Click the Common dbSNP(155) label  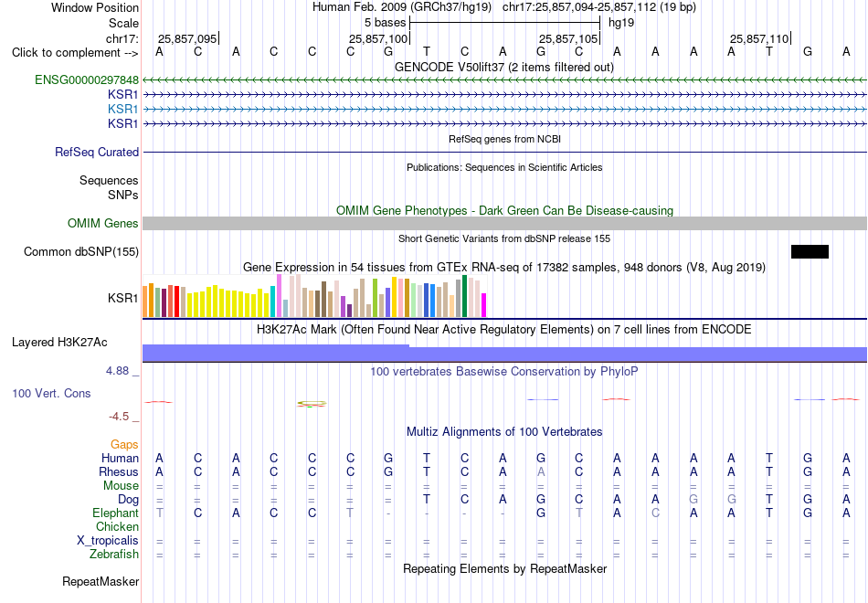click(x=80, y=251)
